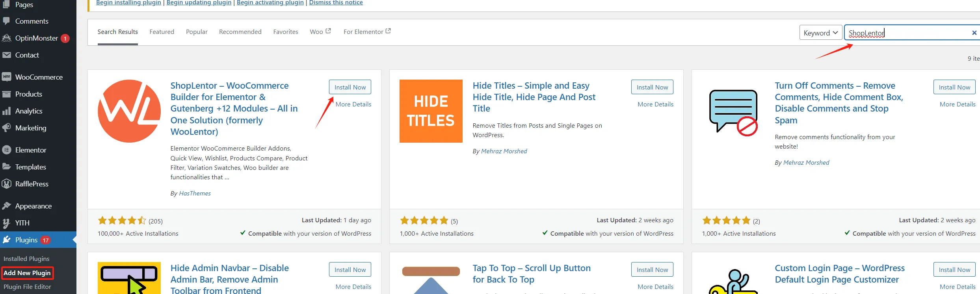The height and width of the screenshot is (294, 980).
Task: Dismiss this notice link
Action: click(x=336, y=3)
